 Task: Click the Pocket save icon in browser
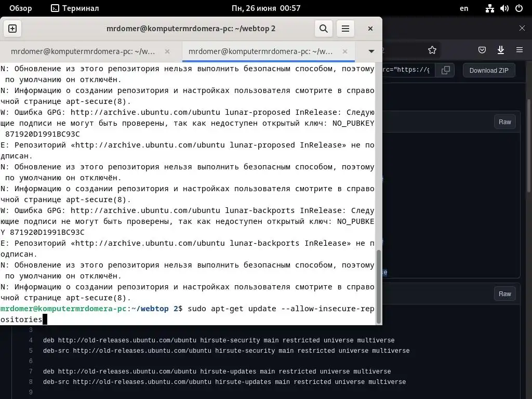tap(482, 50)
